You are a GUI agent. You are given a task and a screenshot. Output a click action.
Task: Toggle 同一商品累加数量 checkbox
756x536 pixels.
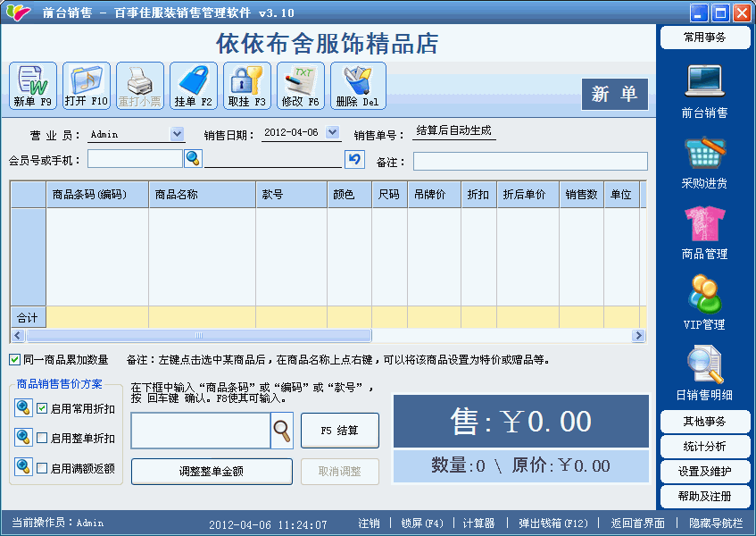click(14, 359)
